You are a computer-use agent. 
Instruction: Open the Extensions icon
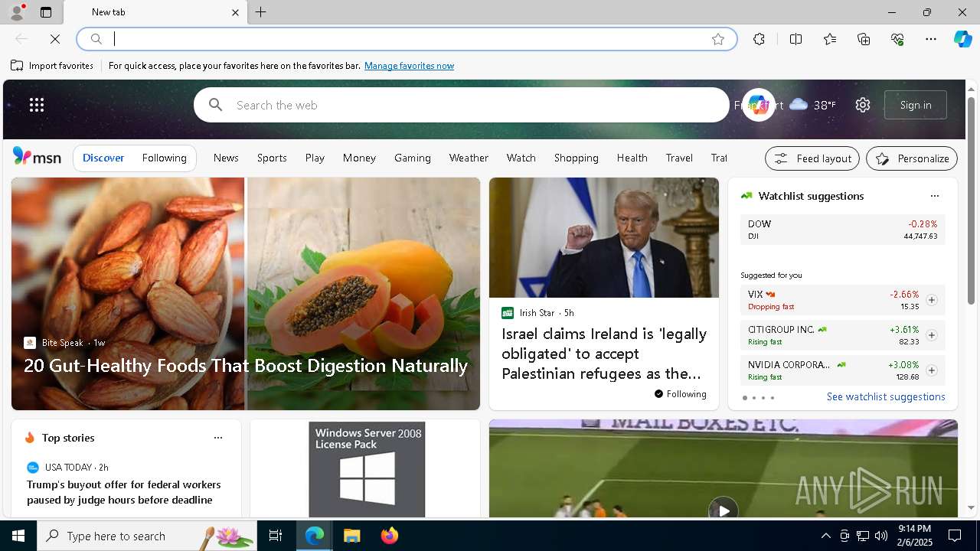tap(759, 39)
